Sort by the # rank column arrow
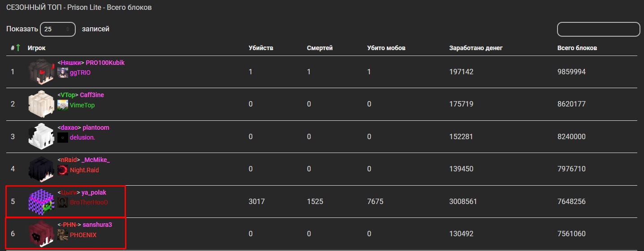The width and height of the screenshot is (644, 251). pyautogui.click(x=18, y=48)
